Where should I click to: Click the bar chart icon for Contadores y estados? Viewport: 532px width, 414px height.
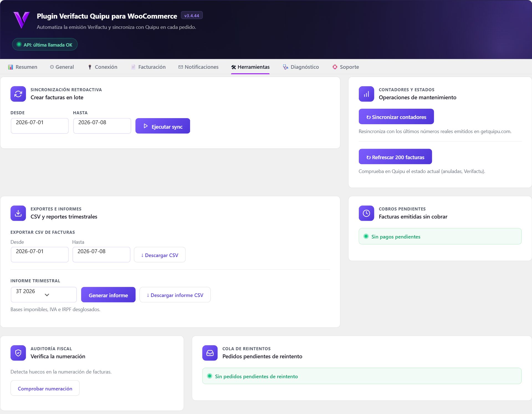click(x=366, y=94)
